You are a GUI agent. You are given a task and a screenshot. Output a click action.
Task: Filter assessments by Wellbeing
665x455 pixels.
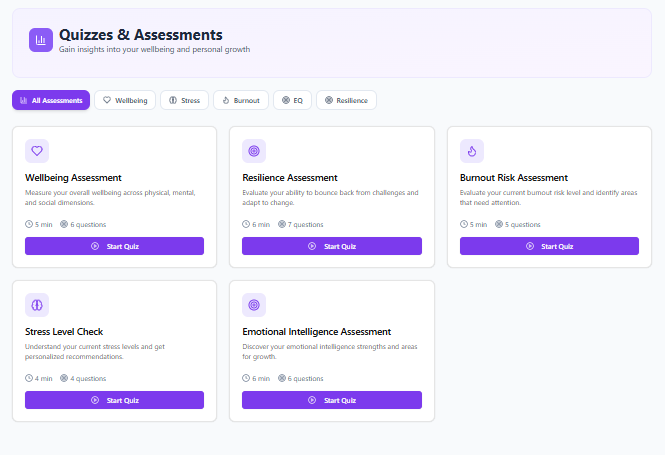(x=125, y=100)
